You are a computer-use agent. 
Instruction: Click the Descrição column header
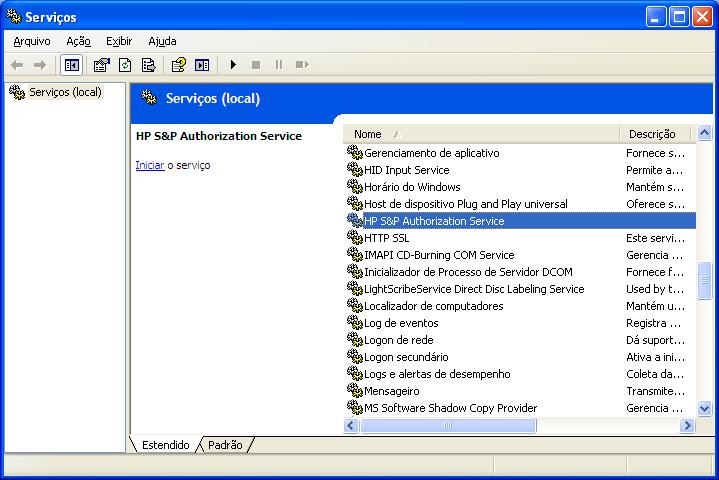(x=652, y=134)
